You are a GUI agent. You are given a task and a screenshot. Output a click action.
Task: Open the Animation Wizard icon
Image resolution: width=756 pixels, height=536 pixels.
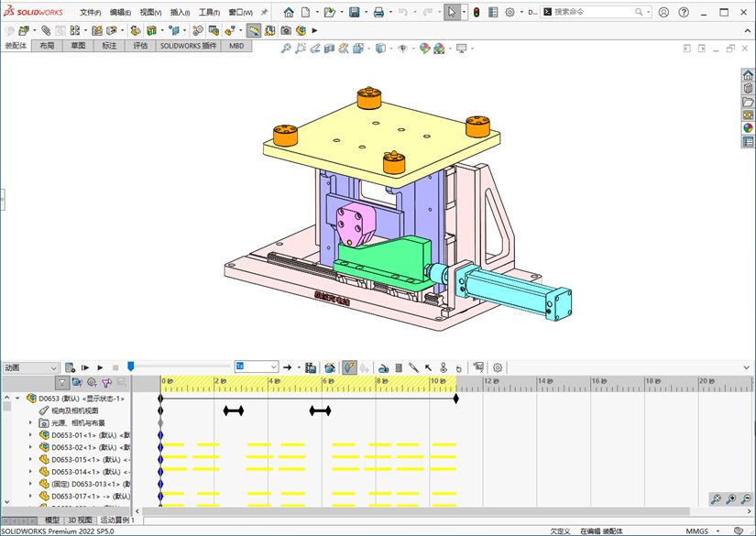coord(330,367)
